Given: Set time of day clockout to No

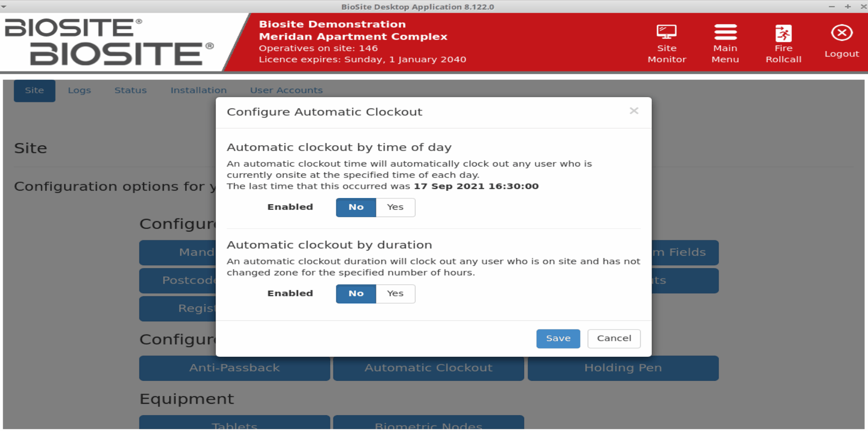Looking at the screenshot, I should [356, 207].
